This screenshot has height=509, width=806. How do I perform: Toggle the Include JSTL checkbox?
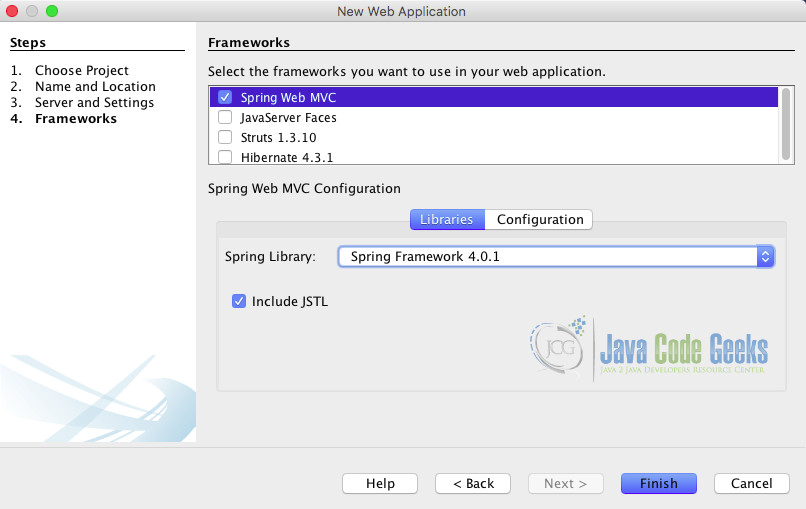(x=239, y=301)
